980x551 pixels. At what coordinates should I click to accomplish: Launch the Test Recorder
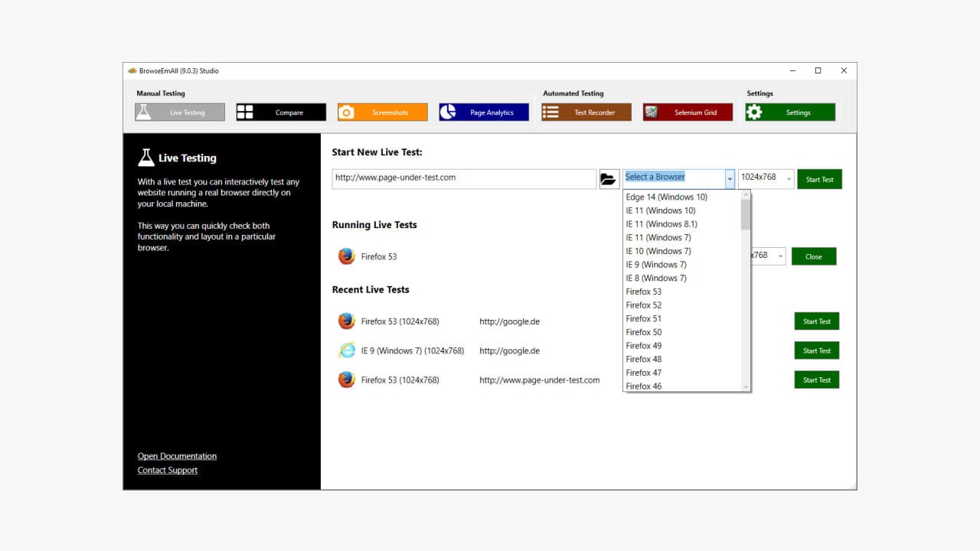[586, 111]
